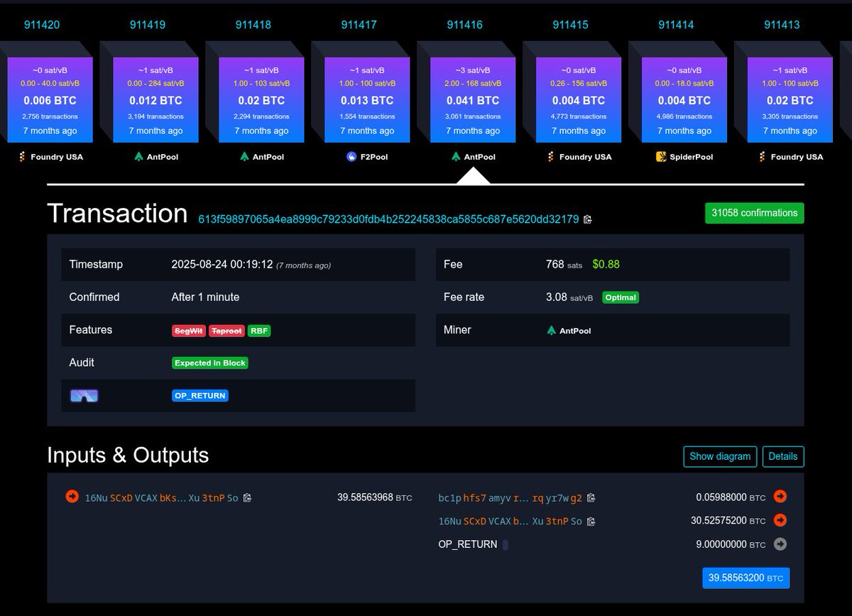Click the F2Pool label under block 911417
Screen dimensions: 852x616
click(373, 157)
